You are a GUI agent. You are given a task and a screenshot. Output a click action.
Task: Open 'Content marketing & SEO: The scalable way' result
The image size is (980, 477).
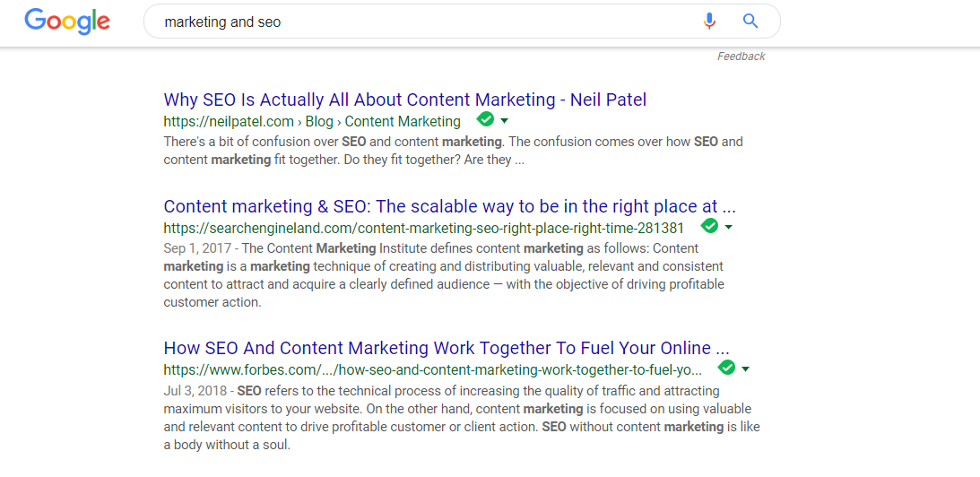(449, 206)
